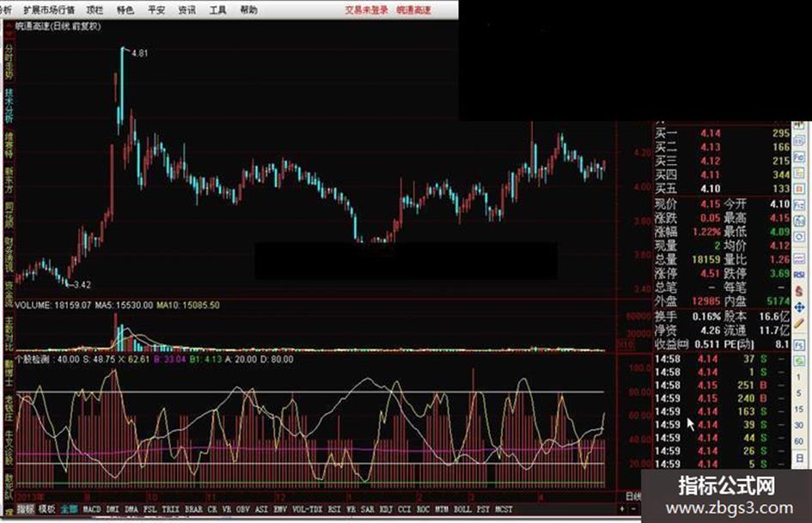
Task: Open the 特色 menu
Action: (125, 9)
